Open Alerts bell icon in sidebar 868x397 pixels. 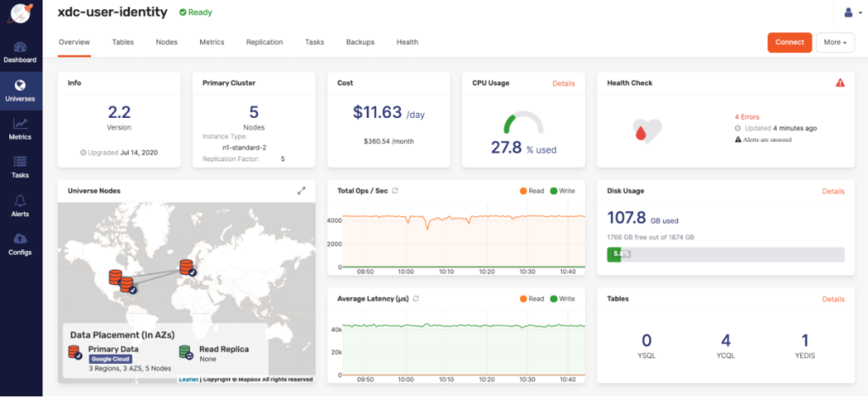click(x=20, y=200)
